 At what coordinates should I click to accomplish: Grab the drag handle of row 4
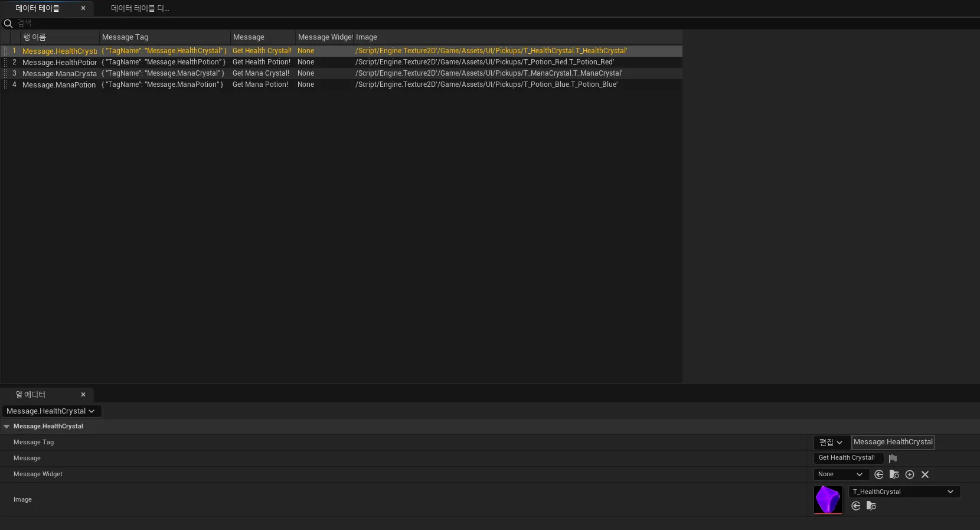pos(5,84)
